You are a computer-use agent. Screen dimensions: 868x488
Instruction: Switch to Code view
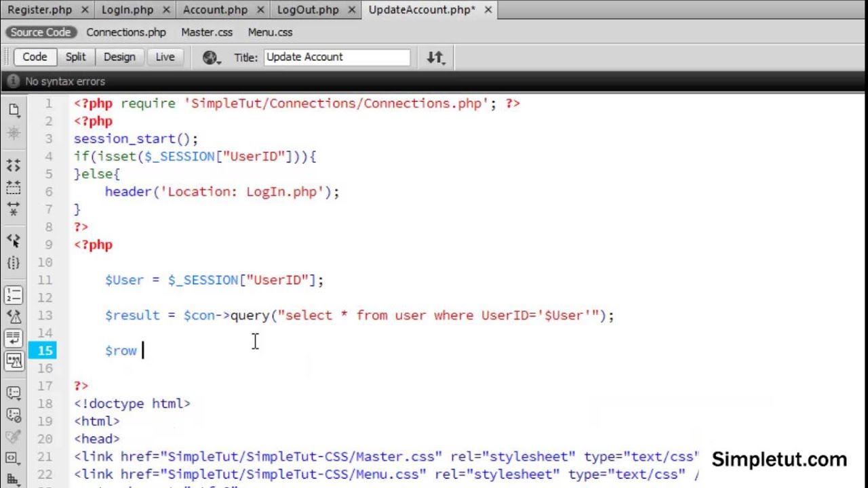35,57
